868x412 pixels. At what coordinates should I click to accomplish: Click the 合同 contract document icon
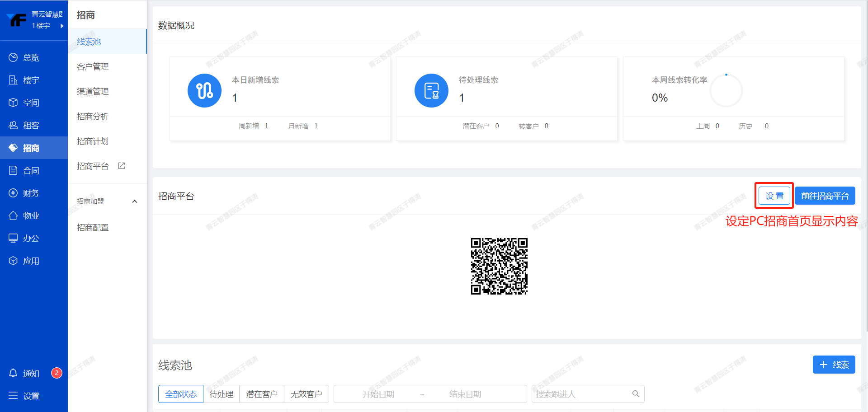pyautogui.click(x=13, y=170)
